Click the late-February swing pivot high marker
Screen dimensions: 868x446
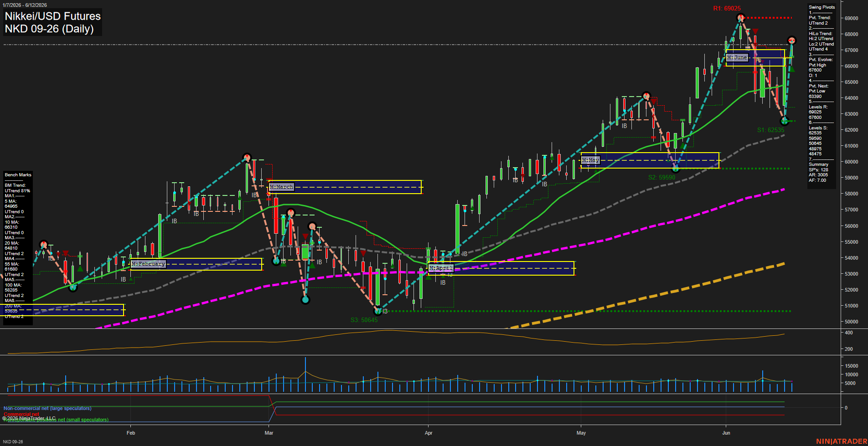pos(247,157)
